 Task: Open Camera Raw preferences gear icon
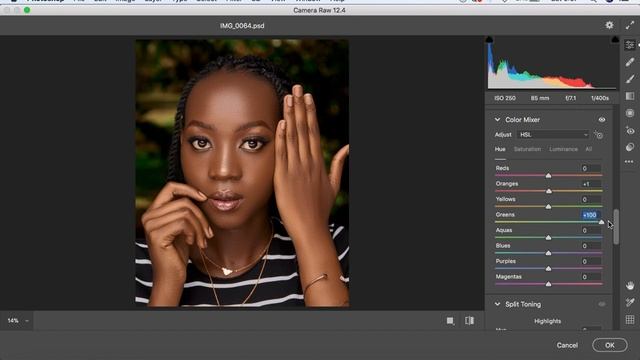[609, 25]
